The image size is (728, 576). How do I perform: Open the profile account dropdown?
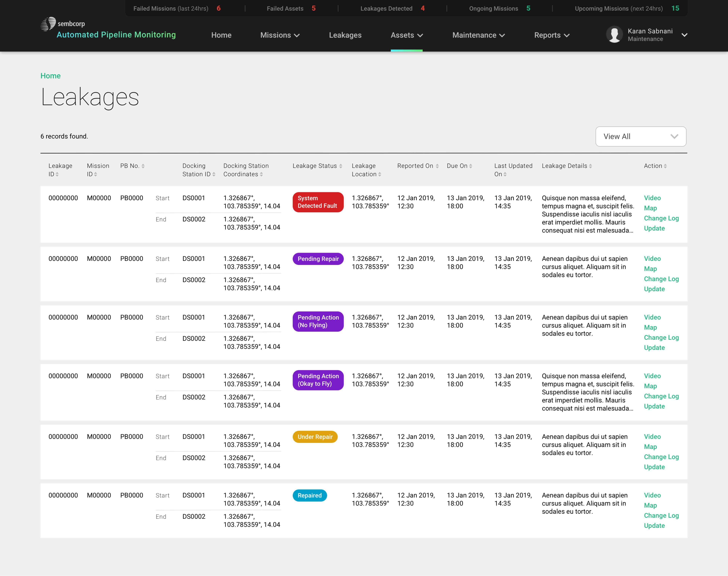tap(685, 35)
